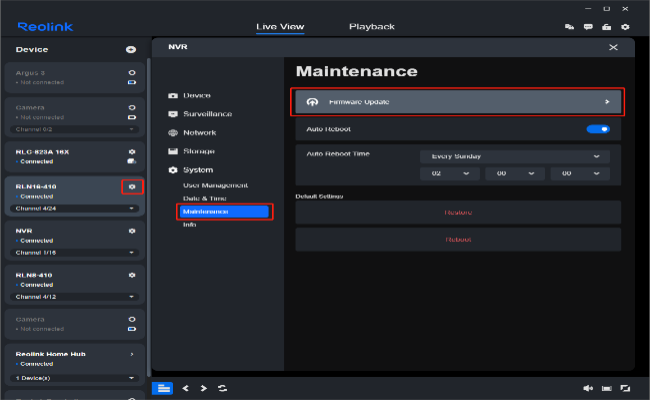
Task: Click the gear icon for RLN8-410
Action: [132, 273]
